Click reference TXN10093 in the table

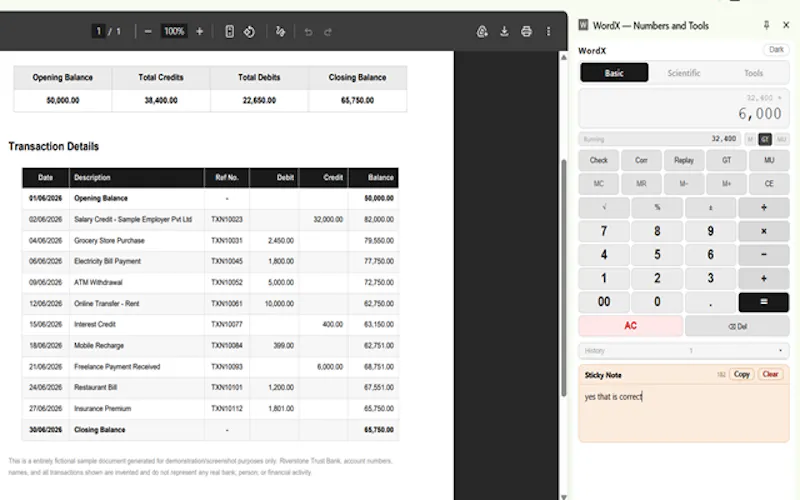click(227, 367)
